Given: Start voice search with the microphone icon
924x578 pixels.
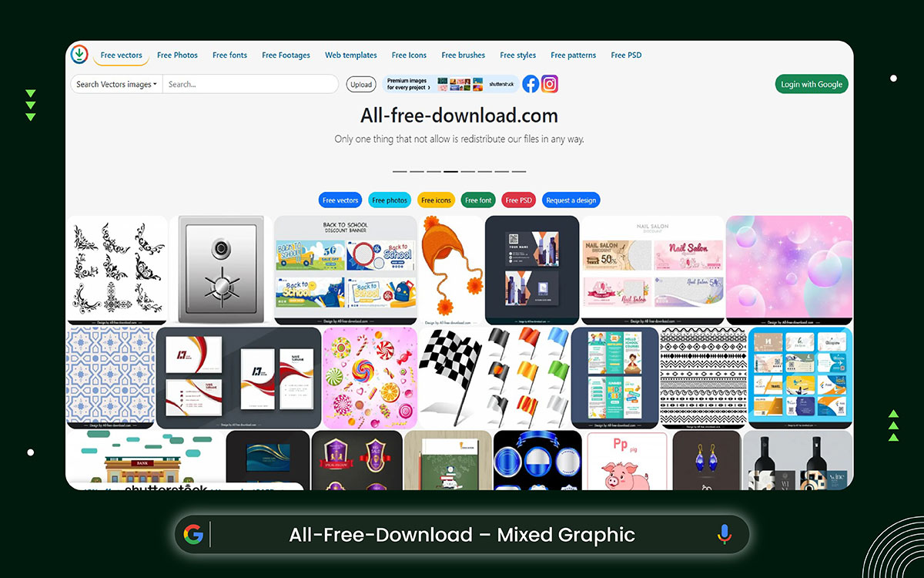Looking at the screenshot, I should [722, 533].
